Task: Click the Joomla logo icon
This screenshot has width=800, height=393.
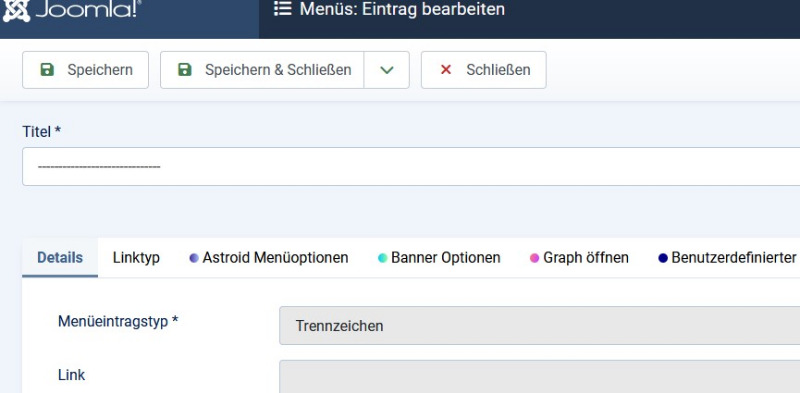Action: pyautogui.click(x=16, y=9)
